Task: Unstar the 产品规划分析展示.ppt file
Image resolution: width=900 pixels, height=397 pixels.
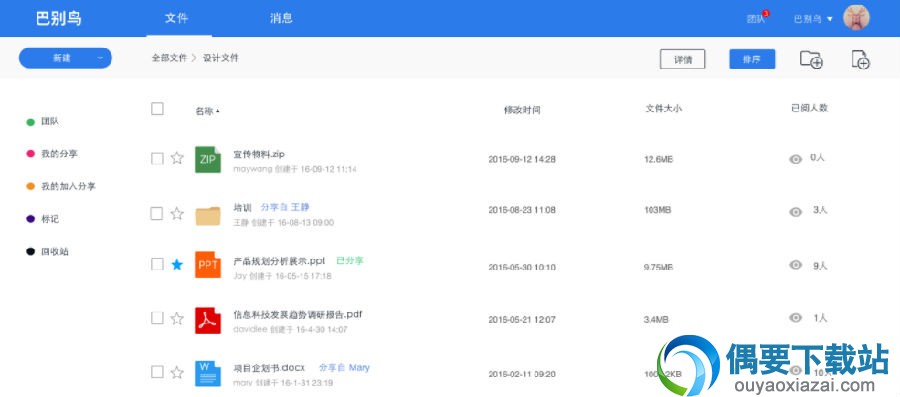Action: pos(177,264)
